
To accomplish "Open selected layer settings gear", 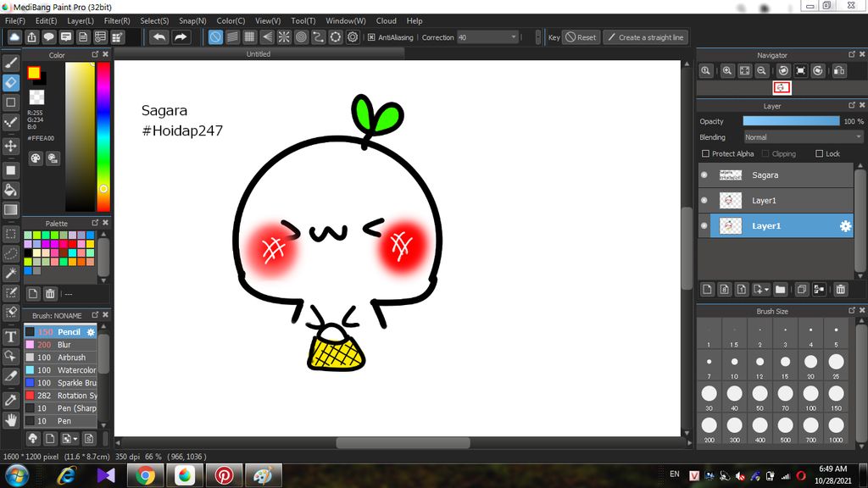I will point(845,225).
